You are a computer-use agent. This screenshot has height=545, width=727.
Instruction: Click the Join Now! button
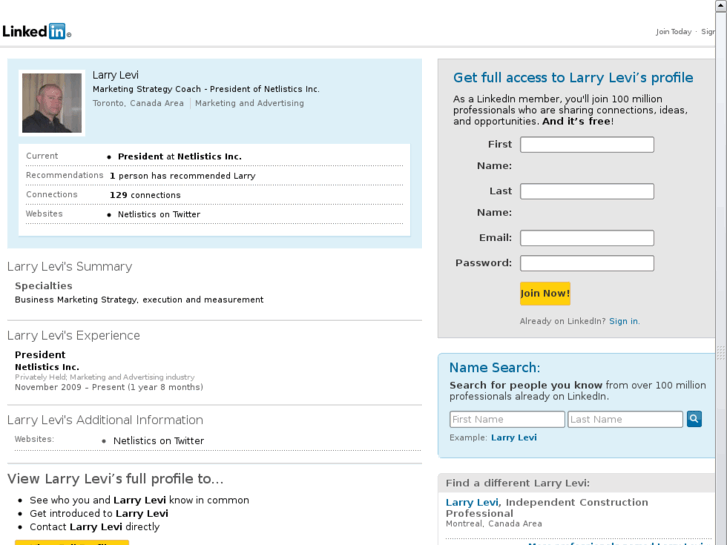click(545, 293)
